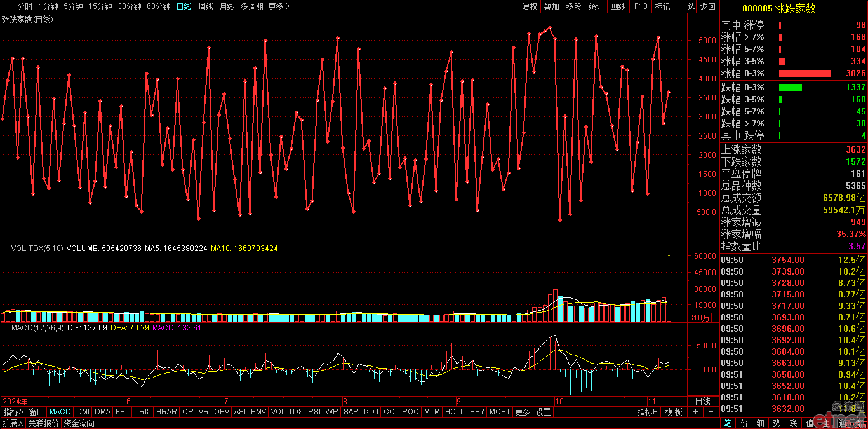
Task: Select the VR indicator
Action: (x=204, y=412)
